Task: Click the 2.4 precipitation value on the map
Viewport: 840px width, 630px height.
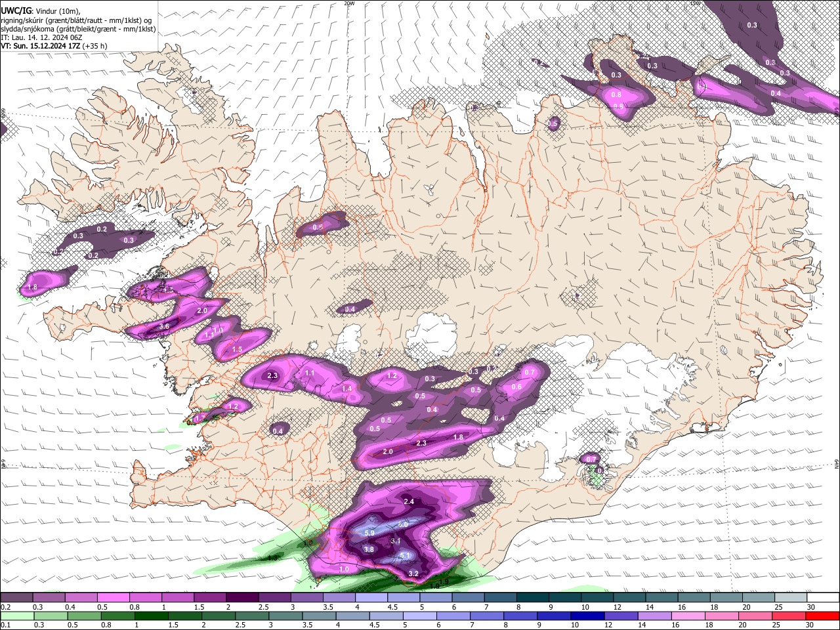Action: point(409,501)
